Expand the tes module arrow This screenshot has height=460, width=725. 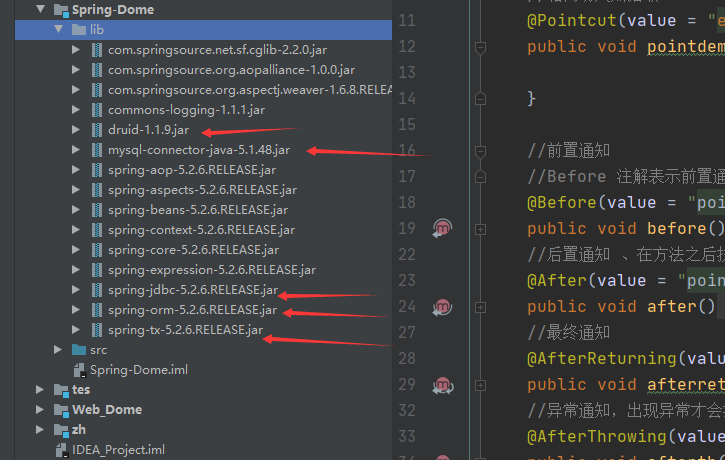40,390
